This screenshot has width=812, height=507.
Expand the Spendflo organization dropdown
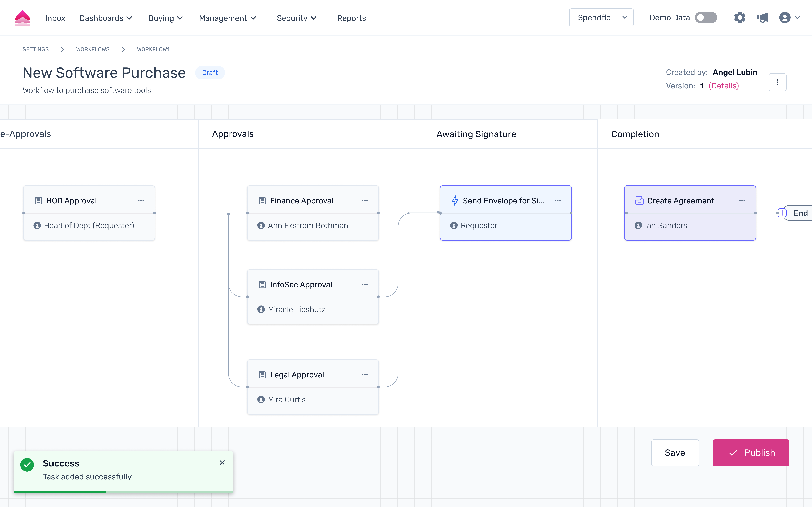point(601,17)
